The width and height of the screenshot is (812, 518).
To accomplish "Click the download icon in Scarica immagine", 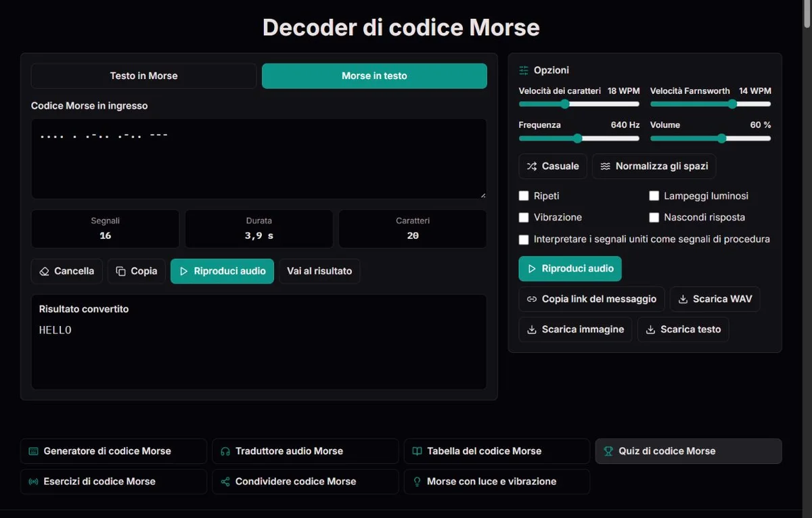I will (x=532, y=329).
